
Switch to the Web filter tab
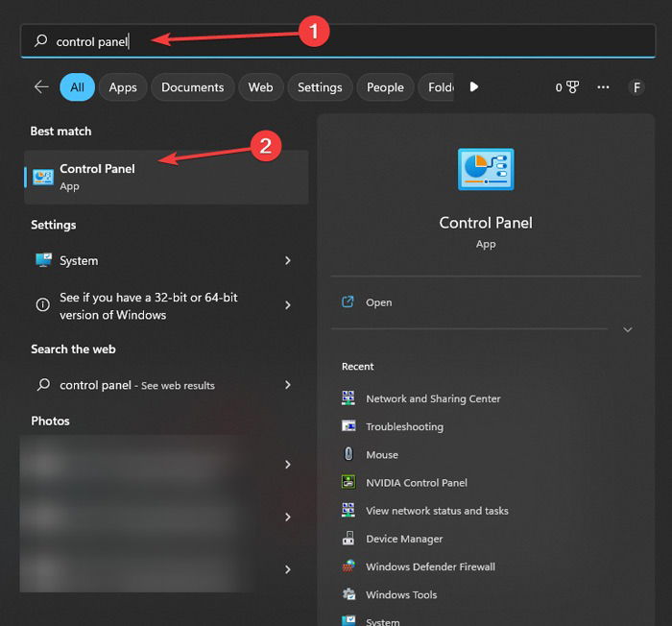click(260, 87)
